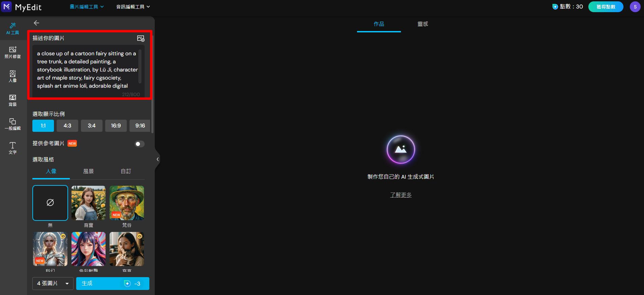644x295 pixels.
Task: Choose the 寫實 style thumbnail
Action: coord(88,203)
